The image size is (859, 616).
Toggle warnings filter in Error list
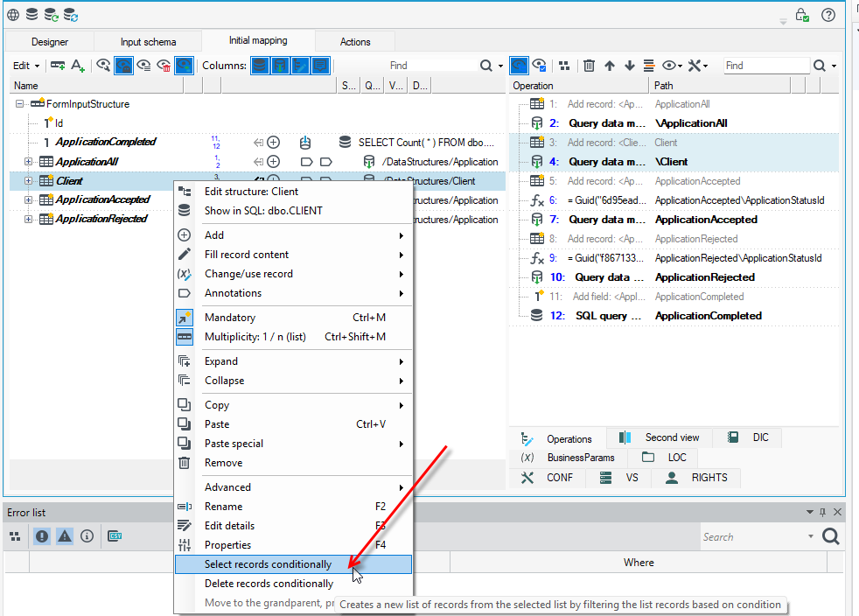coord(65,536)
